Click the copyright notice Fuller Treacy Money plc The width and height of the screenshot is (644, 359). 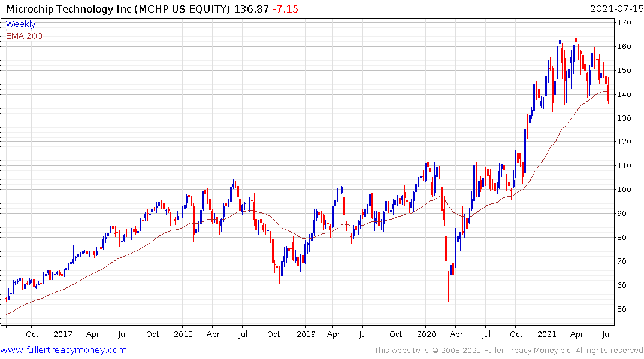pyautogui.click(x=508, y=351)
